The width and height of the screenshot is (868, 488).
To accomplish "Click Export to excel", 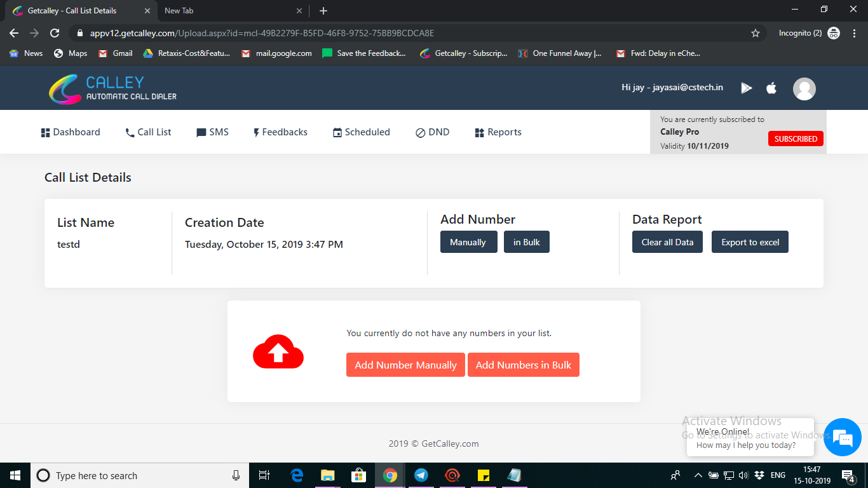I will coord(750,242).
